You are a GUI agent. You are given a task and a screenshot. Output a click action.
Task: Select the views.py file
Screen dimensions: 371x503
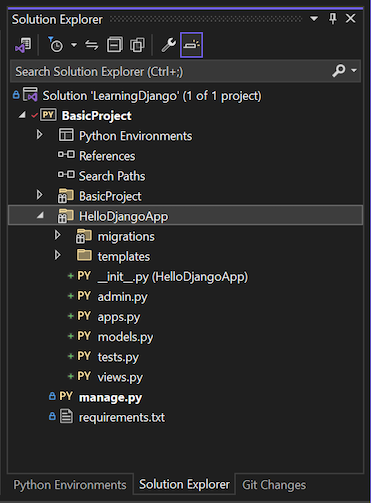pyautogui.click(x=120, y=377)
